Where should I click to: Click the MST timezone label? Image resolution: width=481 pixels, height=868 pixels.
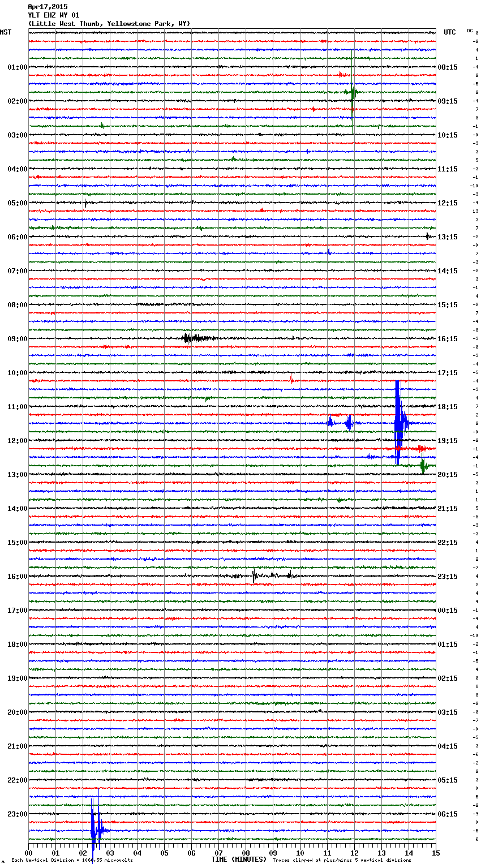[6, 32]
